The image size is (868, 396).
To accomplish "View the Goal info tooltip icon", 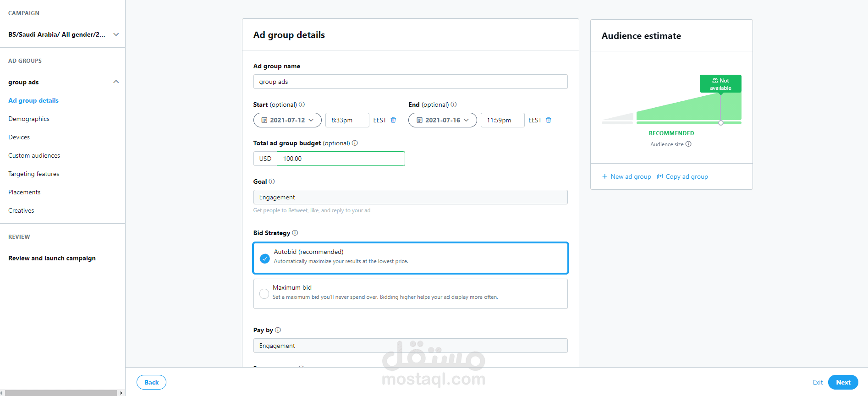I will coord(272,181).
